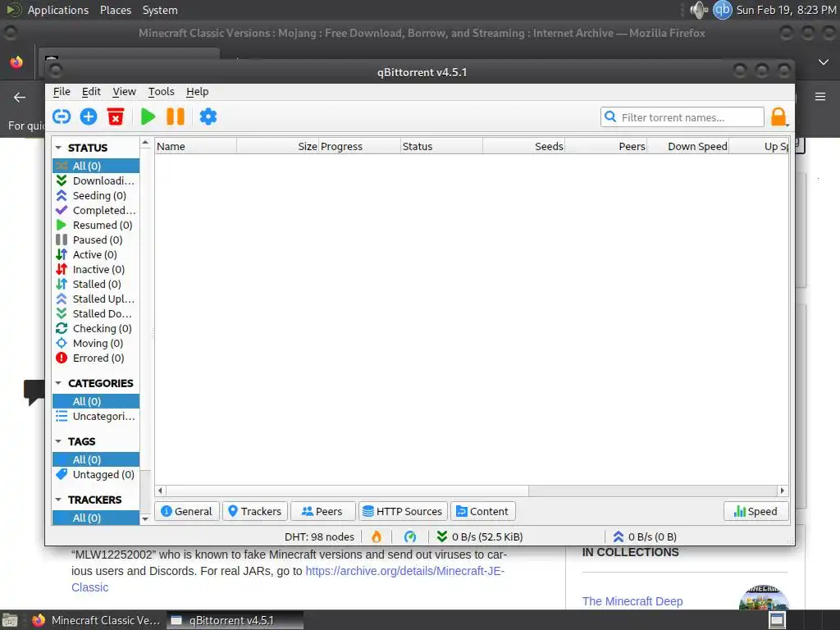This screenshot has width=840, height=630.
Task: Switch to the Content tab
Action: point(482,511)
